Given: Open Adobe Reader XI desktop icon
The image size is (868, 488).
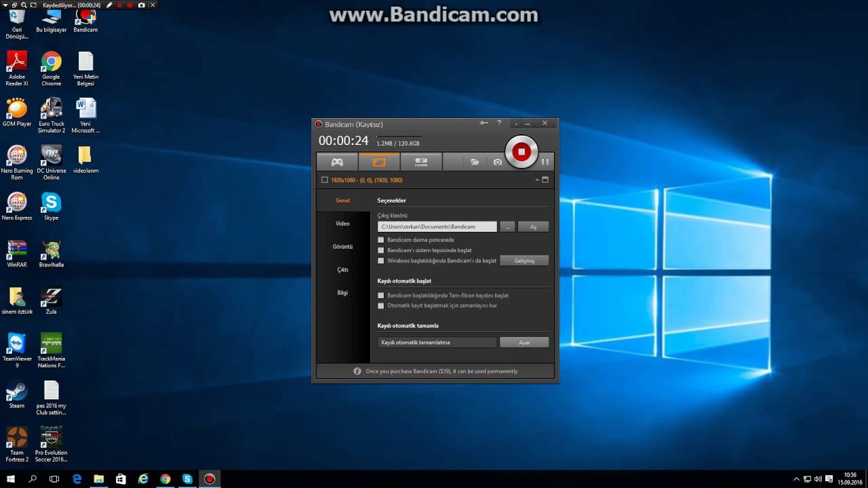Looking at the screenshot, I should point(17,68).
